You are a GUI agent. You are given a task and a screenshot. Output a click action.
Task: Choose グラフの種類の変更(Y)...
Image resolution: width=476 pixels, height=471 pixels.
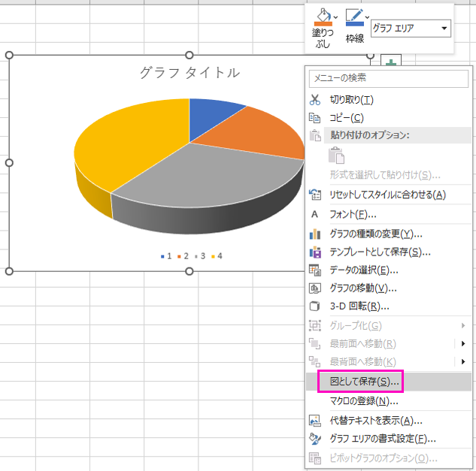click(376, 234)
